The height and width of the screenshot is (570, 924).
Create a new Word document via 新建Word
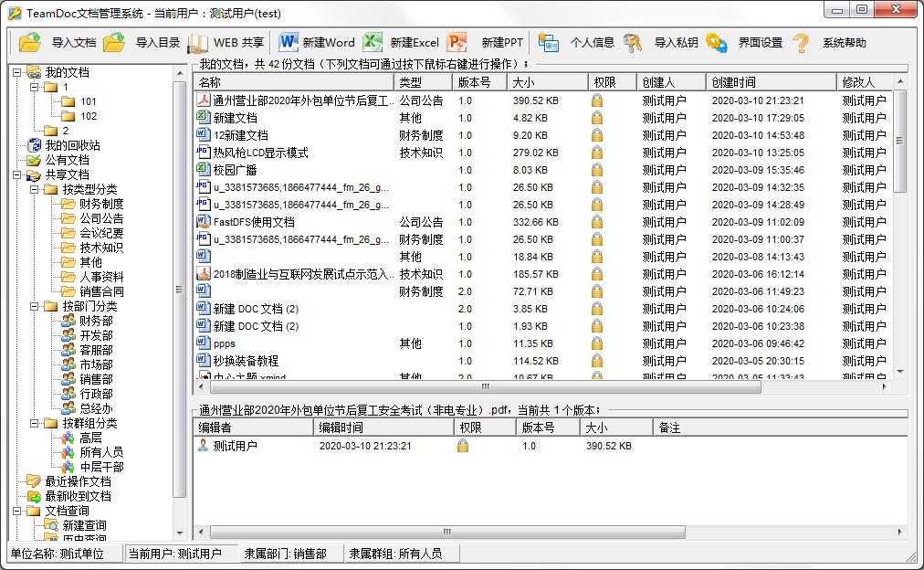click(289, 42)
